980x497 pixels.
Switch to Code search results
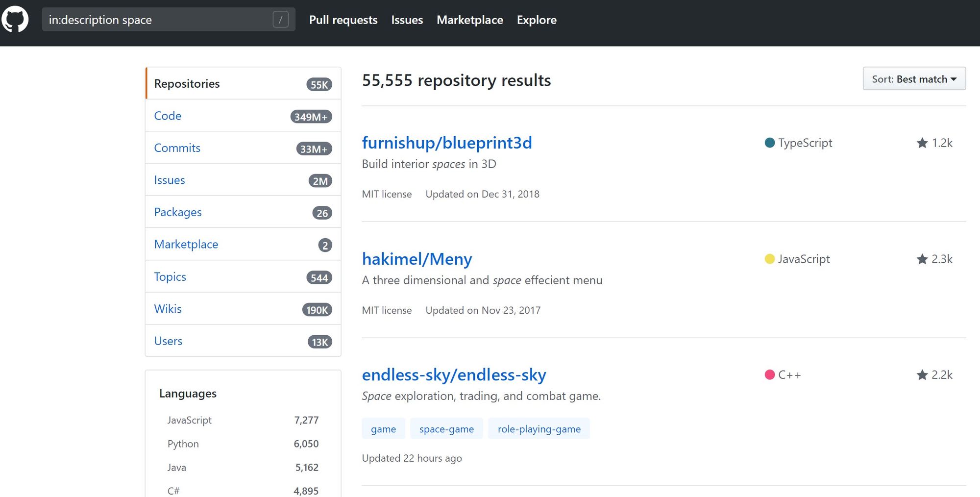pyautogui.click(x=243, y=116)
